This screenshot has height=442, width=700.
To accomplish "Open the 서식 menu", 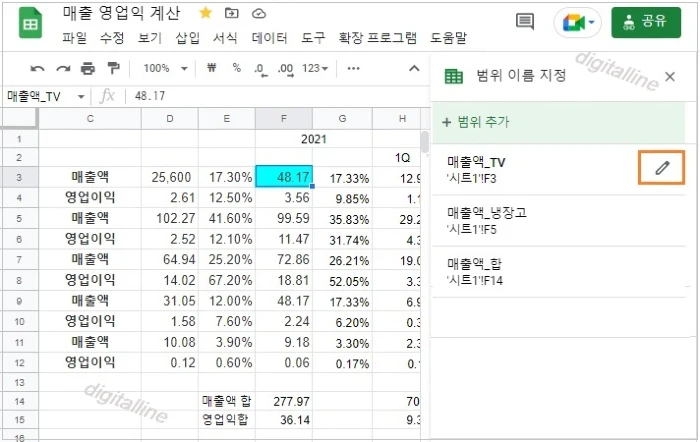I will [x=225, y=38].
